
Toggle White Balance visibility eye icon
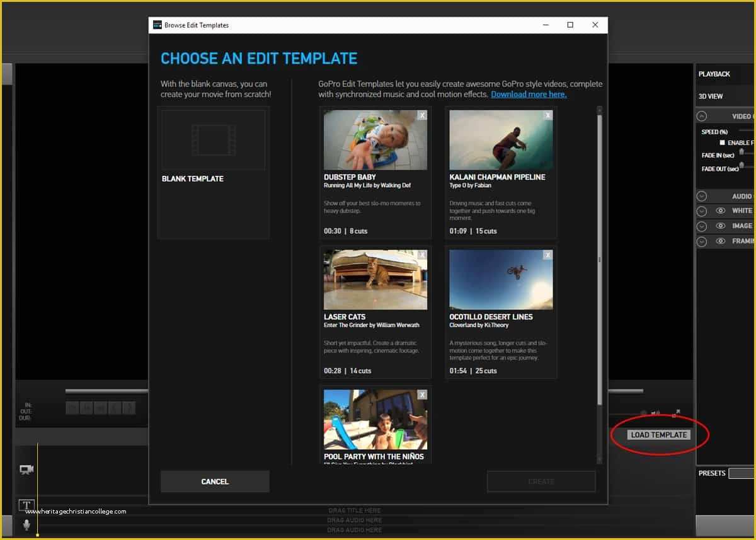pyautogui.click(x=721, y=210)
